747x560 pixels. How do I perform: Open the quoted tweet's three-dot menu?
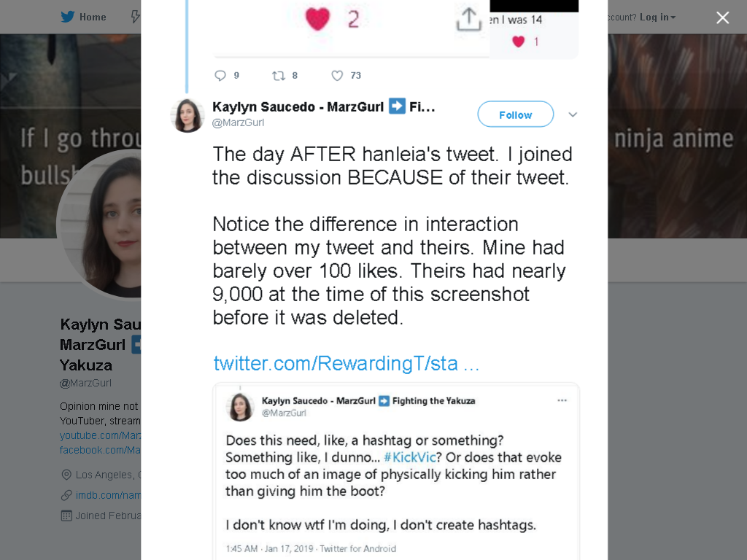(x=562, y=400)
